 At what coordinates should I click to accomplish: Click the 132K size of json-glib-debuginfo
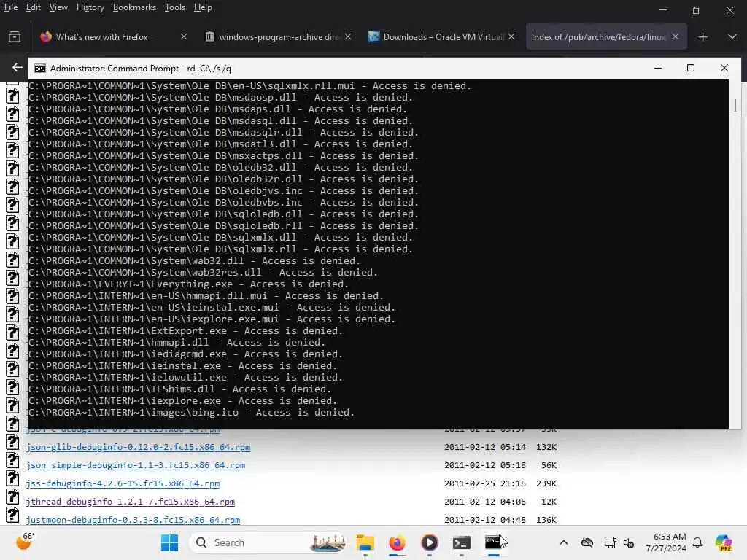coord(546,447)
